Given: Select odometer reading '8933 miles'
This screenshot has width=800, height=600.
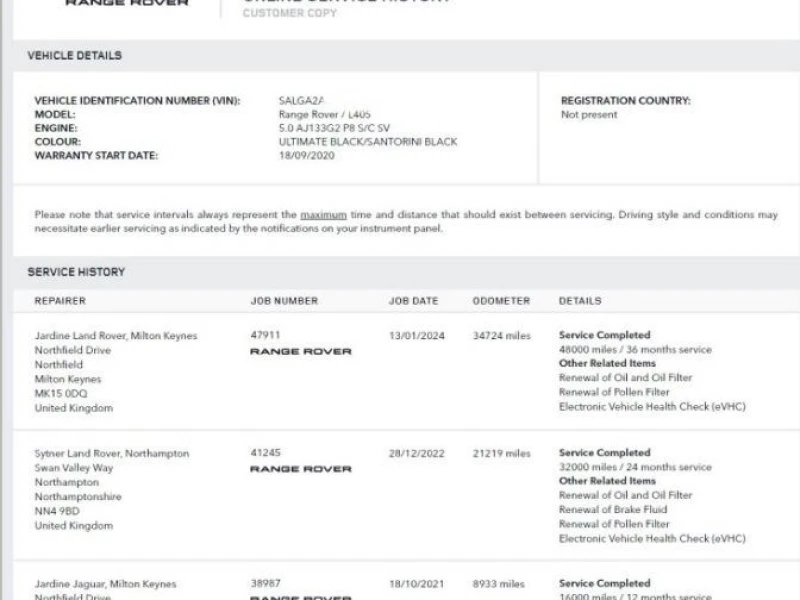Looking at the screenshot, I should coord(498,584).
